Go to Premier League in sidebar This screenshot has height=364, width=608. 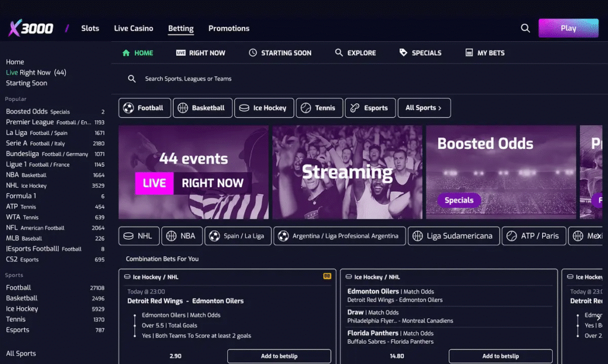point(30,122)
